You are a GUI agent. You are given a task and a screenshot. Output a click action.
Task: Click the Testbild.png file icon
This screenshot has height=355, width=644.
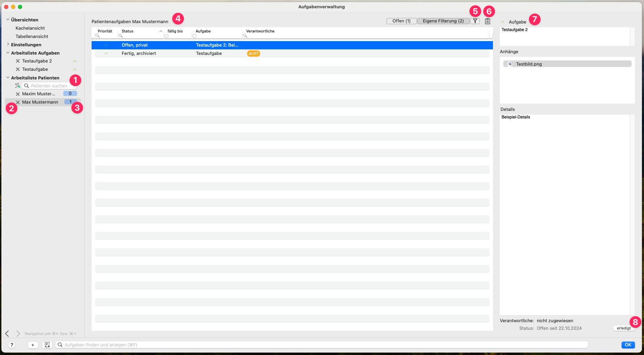[x=510, y=64]
